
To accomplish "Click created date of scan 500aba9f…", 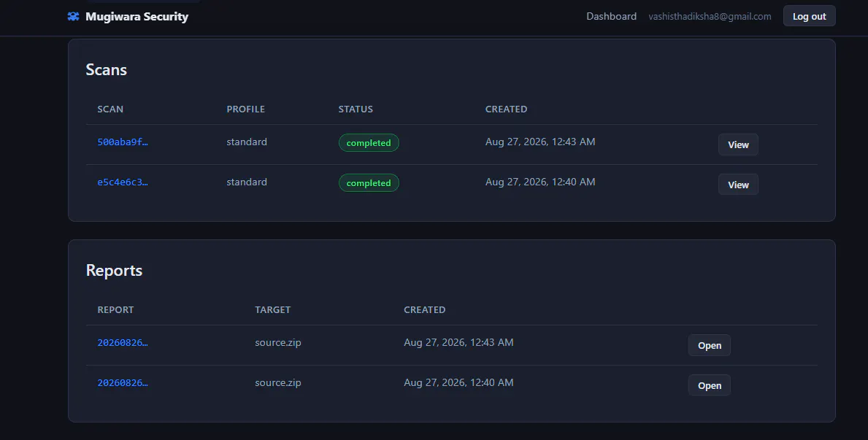I will coord(540,142).
